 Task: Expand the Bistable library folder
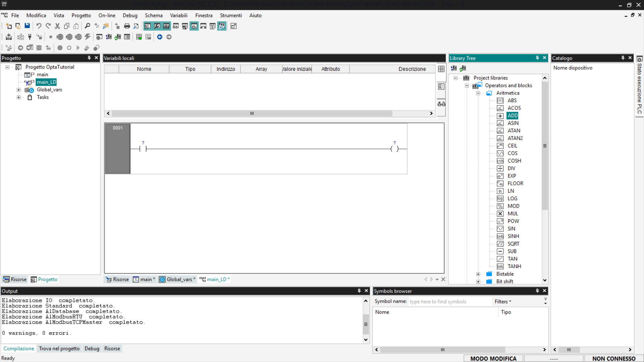click(478, 274)
